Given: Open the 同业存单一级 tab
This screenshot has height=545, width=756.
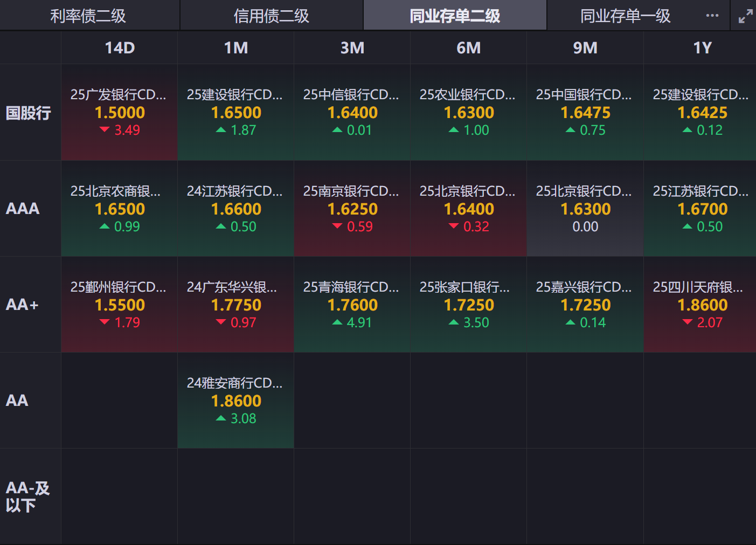Looking at the screenshot, I should coord(626,16).
